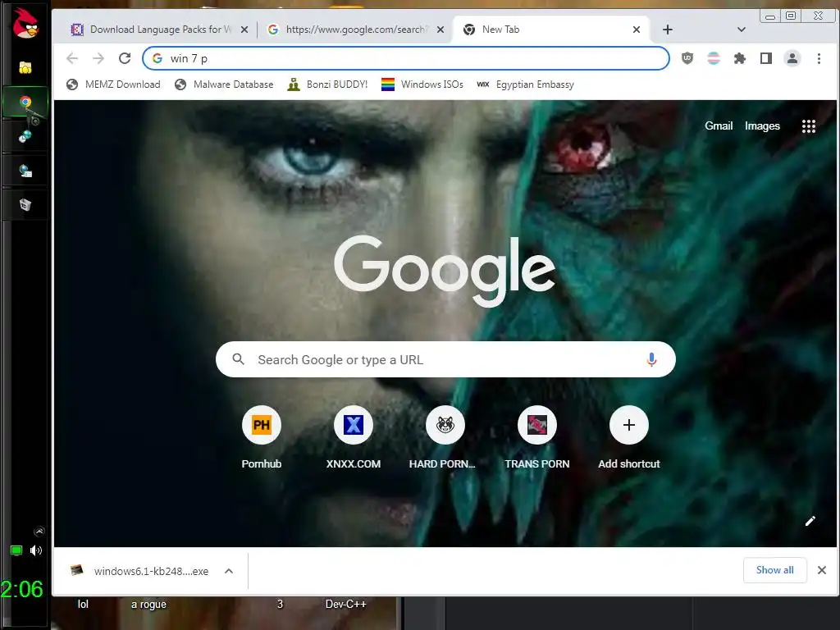
Task: Reload the current page
Action: point(125,58)
